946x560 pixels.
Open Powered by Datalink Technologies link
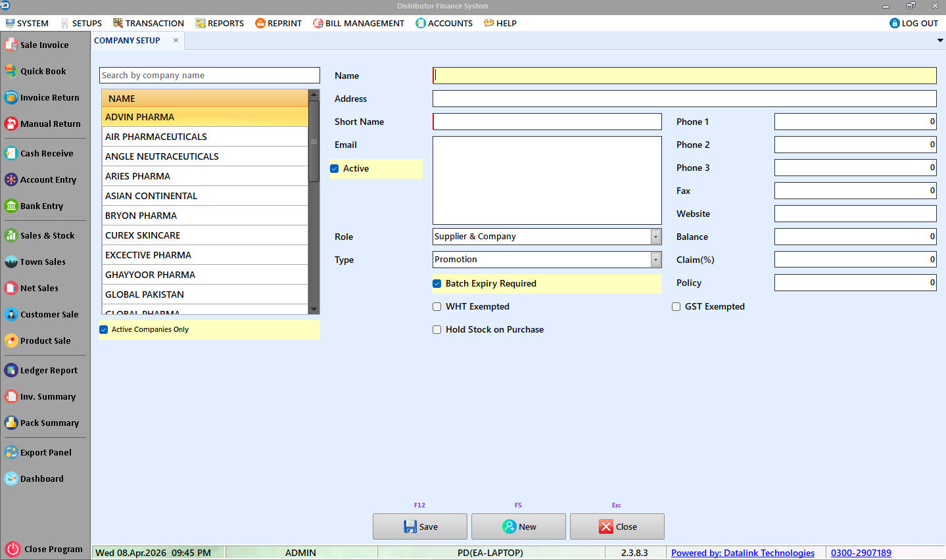click(743, 553)
